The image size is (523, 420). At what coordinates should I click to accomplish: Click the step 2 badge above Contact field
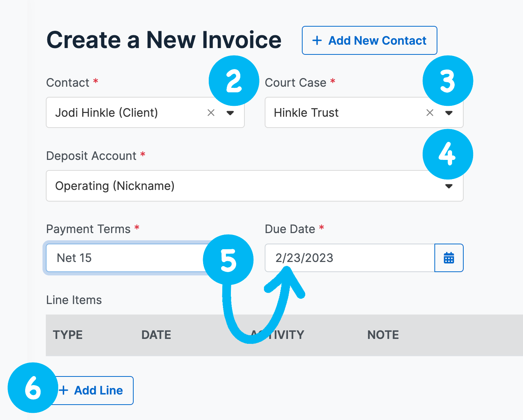(234, 81)
